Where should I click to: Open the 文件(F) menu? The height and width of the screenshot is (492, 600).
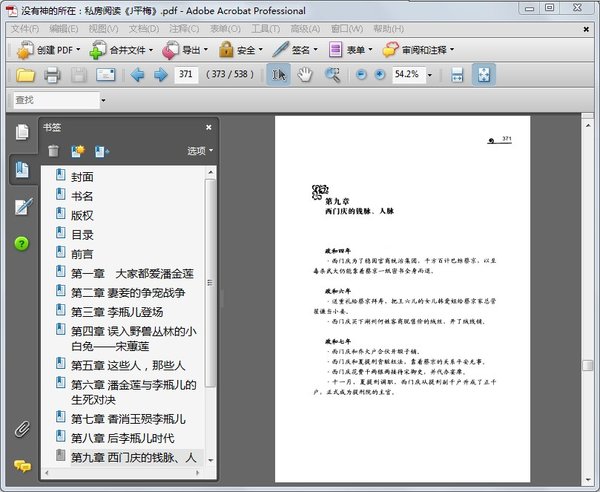pos(25,29)
